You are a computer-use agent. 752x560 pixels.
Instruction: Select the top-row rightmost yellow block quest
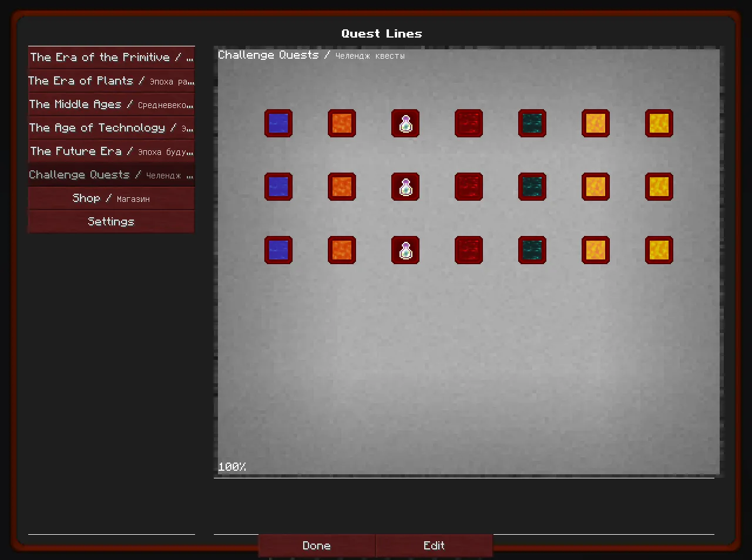pyautogui.click(x=659, y=123)
